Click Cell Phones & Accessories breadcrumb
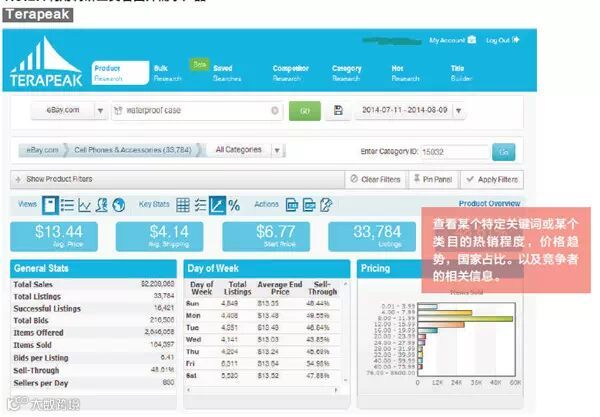This screenshot has height=417, width=600. (133, 150)
